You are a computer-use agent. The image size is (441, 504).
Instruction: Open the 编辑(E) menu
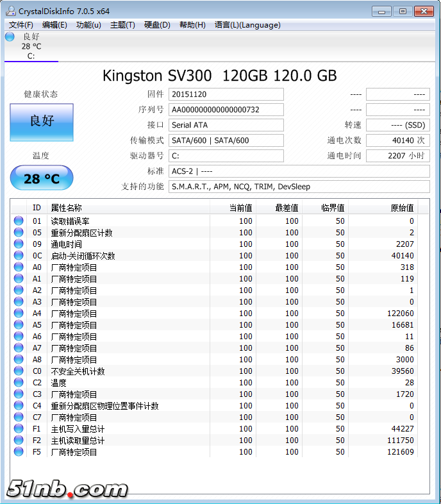[x=54, y=25]
